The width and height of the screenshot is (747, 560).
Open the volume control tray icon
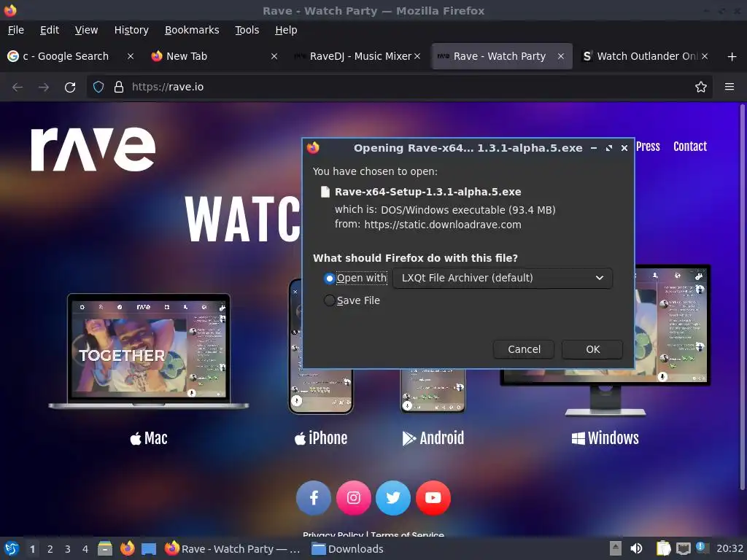tap(636, 549)
